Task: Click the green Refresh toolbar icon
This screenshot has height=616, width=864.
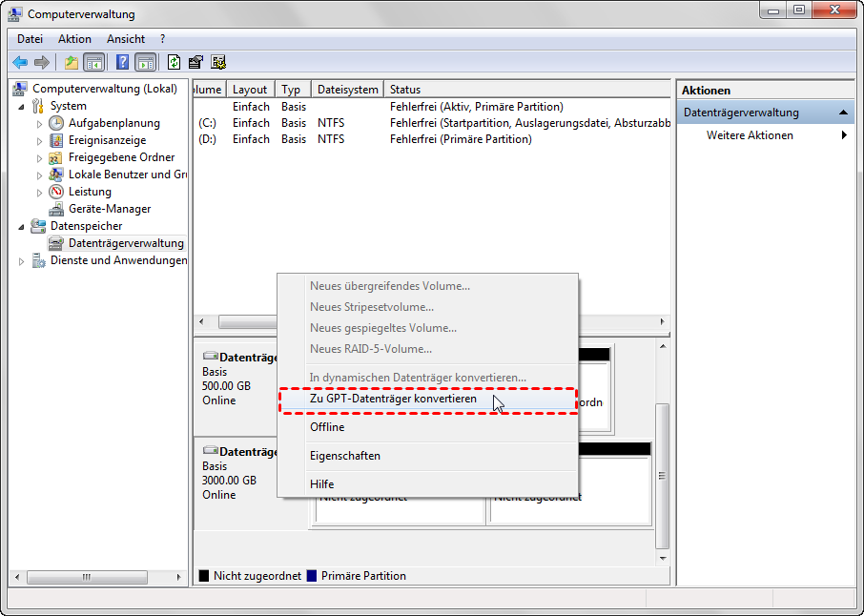Action: point(175,62)
